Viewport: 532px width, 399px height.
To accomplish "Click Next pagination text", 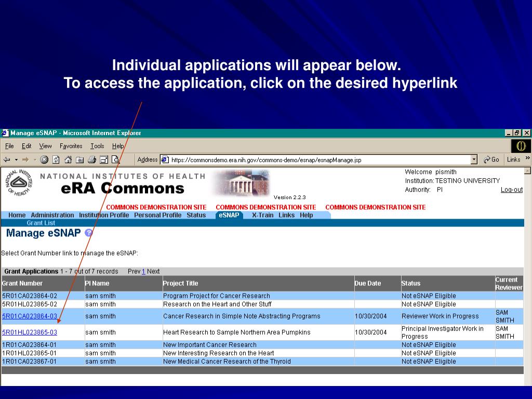I will tap(153, 271).
